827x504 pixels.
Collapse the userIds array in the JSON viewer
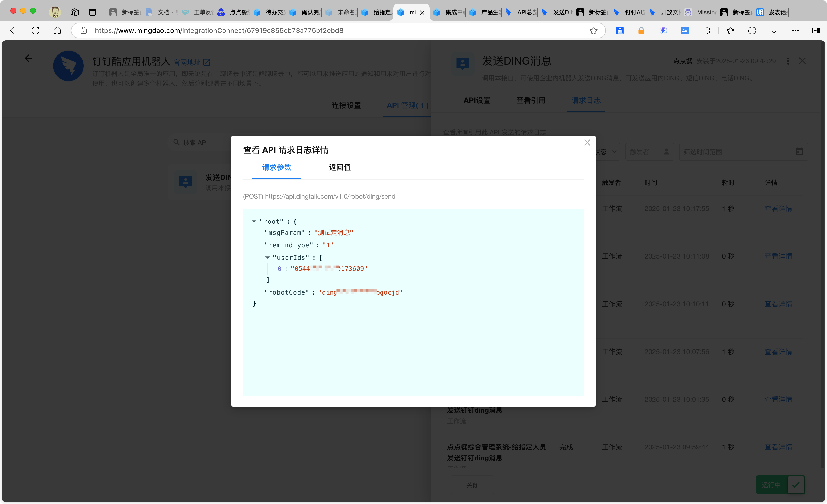[x=268, y=258]
